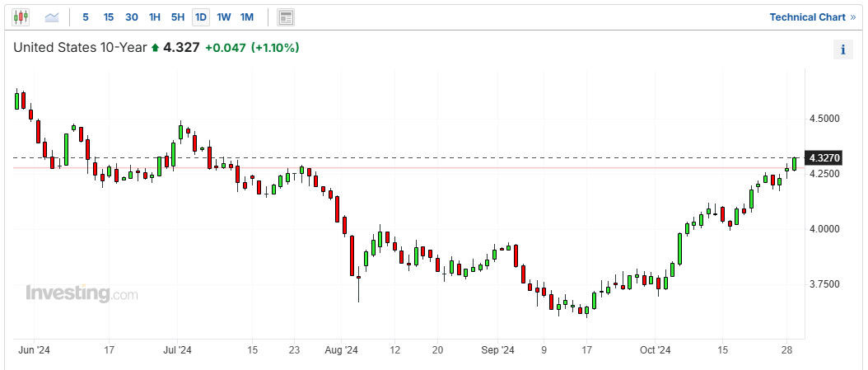Screen dimensions: 868x370
Task: Expand Technical Chart via double chevron
Action: pos(852,17)
